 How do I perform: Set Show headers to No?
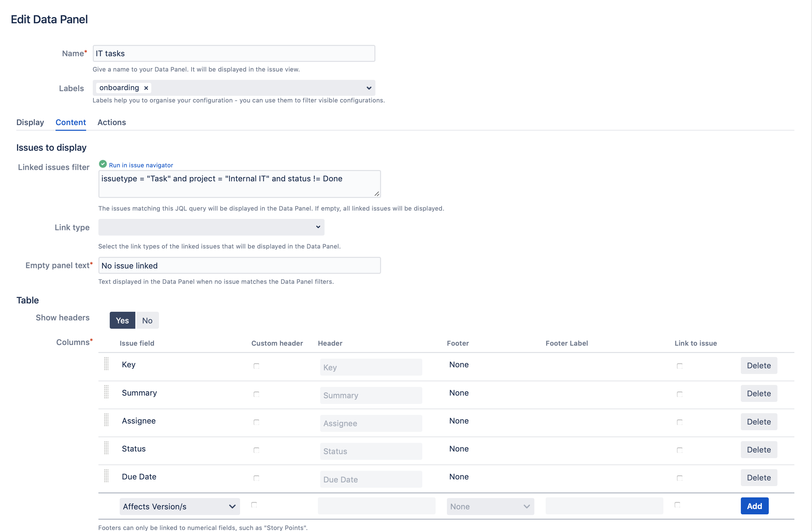tap(147, 320)
